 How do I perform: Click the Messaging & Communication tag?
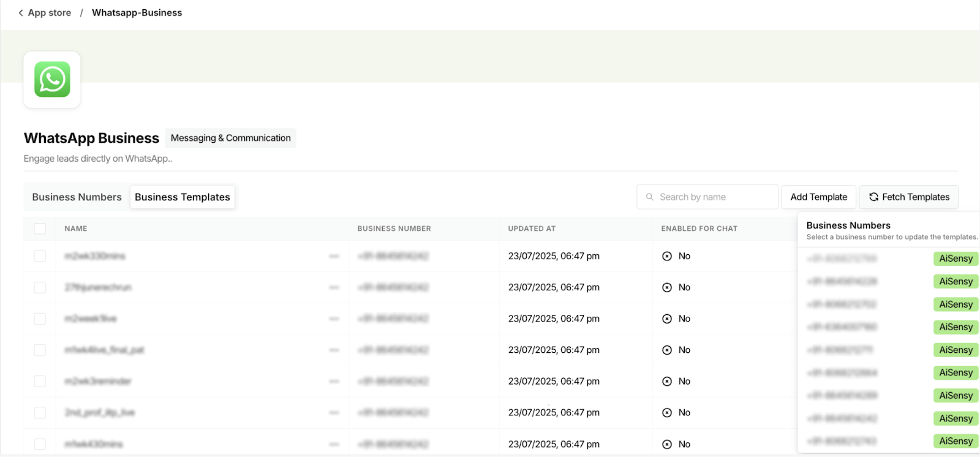[x=230, y=138]
